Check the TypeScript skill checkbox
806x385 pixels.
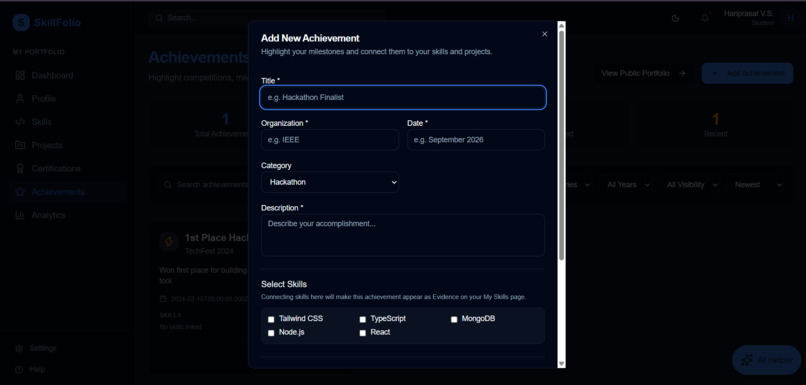tap(362, 319)
